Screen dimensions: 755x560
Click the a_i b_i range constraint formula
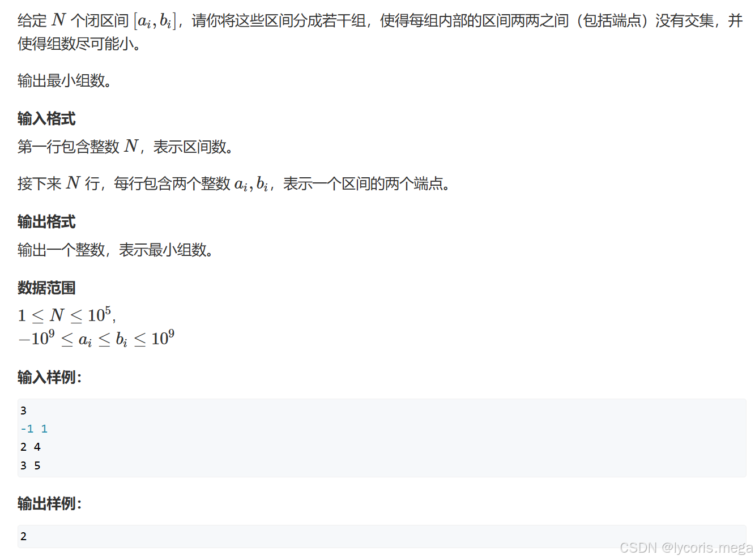[96, 339]
